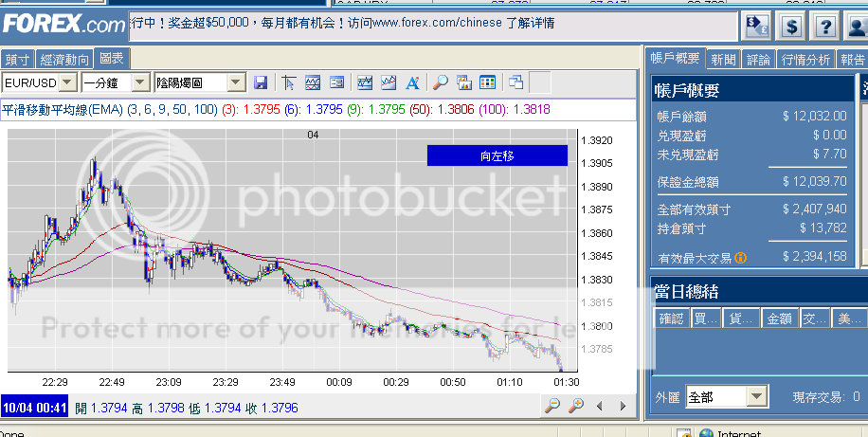Image resolution: width=868 pixels, height=437 pixels.
Task: Select the cursor pointer tool in chart toolbar
Action: coord(289,83)
